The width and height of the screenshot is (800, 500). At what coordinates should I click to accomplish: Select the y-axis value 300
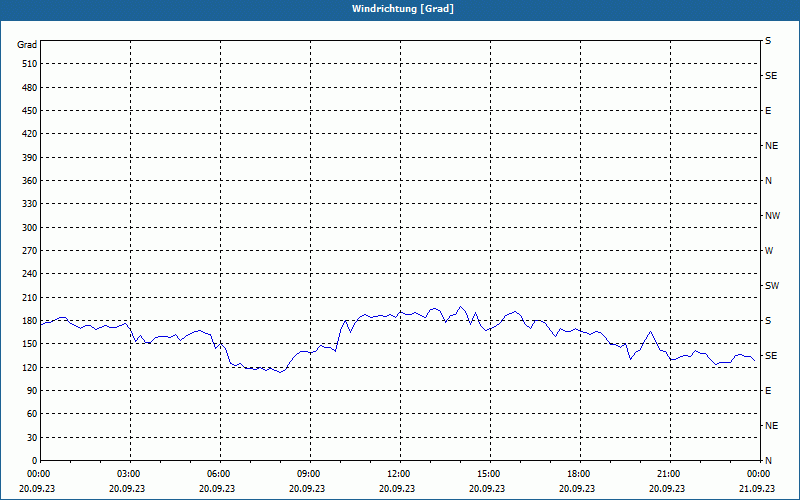point(30,228)
